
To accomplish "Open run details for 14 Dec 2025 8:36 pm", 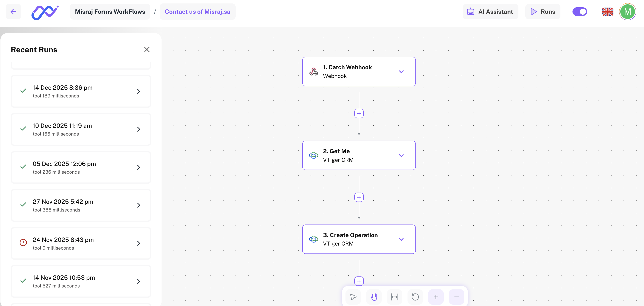I will point(81,91).
